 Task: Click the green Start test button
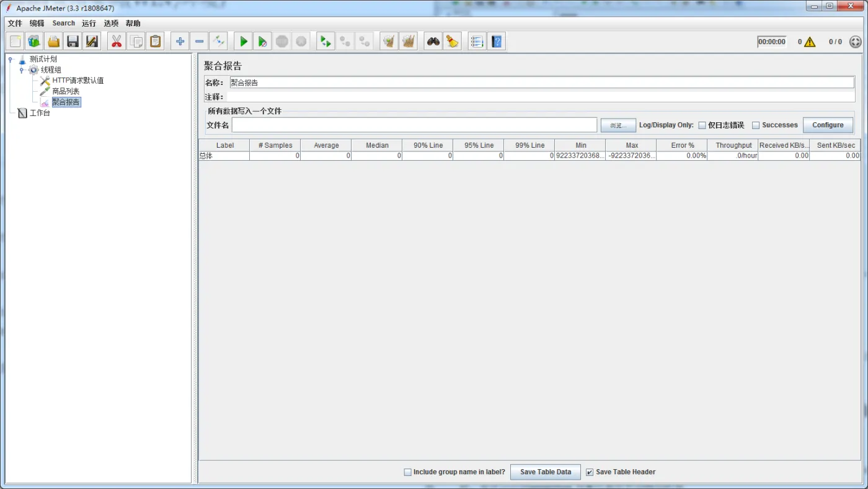[x=244, y=42]
